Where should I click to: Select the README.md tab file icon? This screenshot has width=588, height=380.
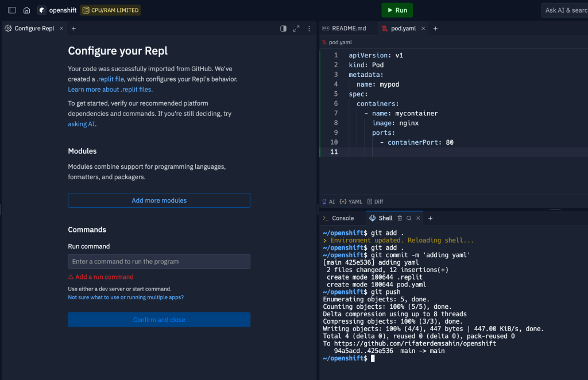pyautogui.click(x=326, y=29)
